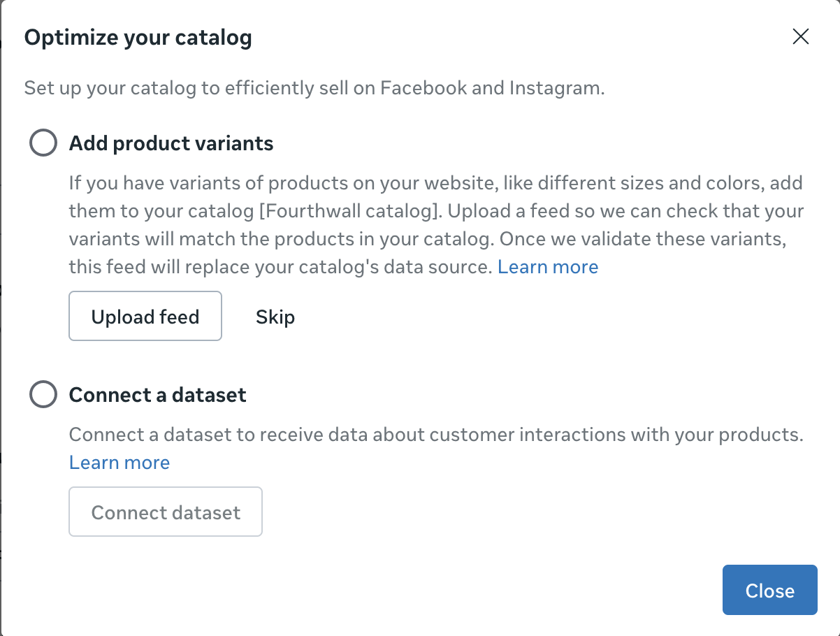This screenshot has width=840, height=636.
Task: Click the product variants description paragraph
Action: 433,225
